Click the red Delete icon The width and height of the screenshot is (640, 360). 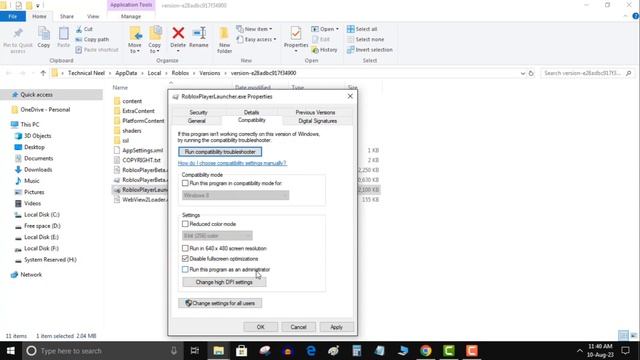(178, 33)
